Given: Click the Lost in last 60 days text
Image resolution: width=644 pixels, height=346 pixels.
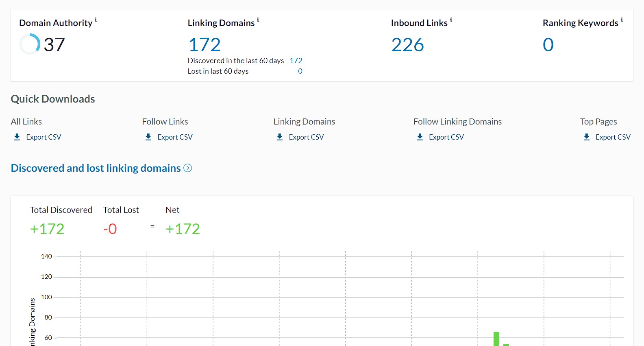Looking at the screenshot, I should point(218,71).
